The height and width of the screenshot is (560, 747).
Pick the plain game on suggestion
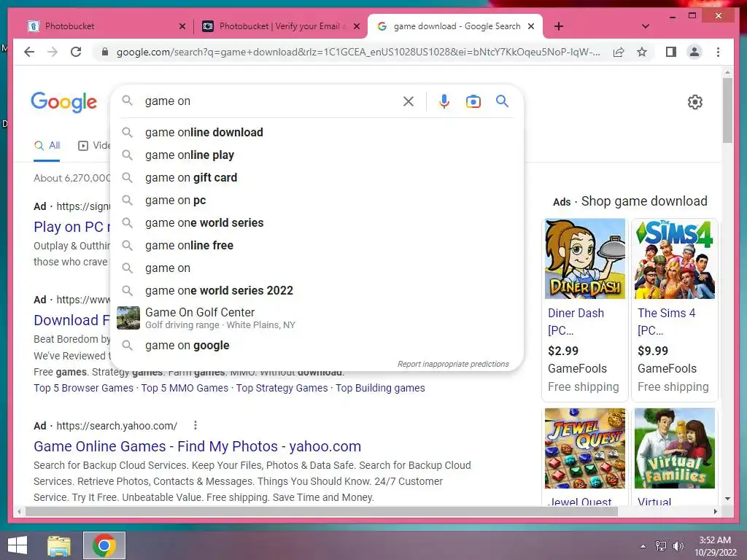pos(317,268)
